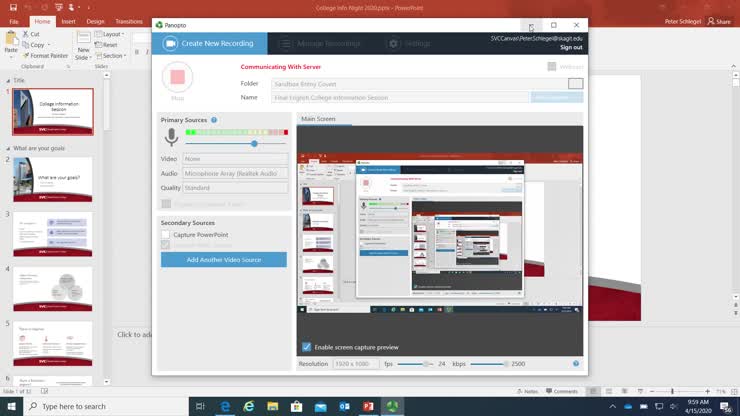
Task: Collapse the What are your goals section
Action: 8,148
